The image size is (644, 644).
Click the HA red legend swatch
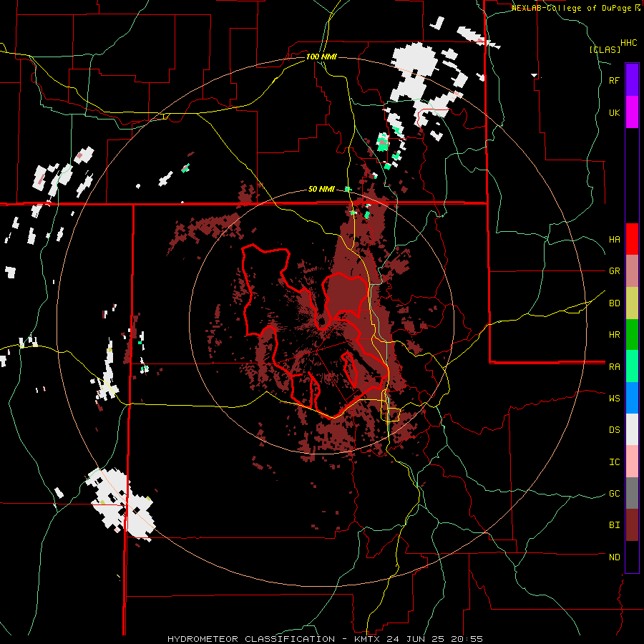coord(632,239)
